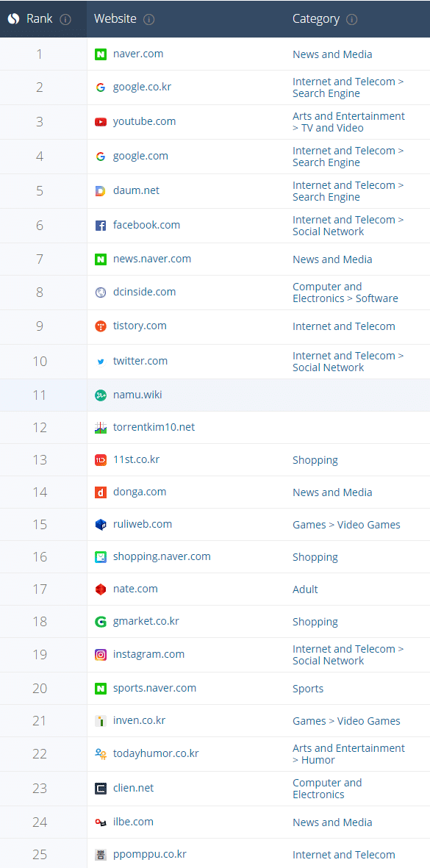Screen dimensions: 430x868
Task: Open the dcinside.com website link
Action: (x=145, y=292)
